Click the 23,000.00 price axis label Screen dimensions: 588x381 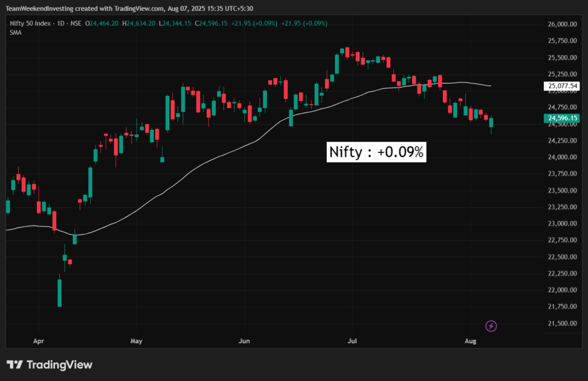pos(562,224)
